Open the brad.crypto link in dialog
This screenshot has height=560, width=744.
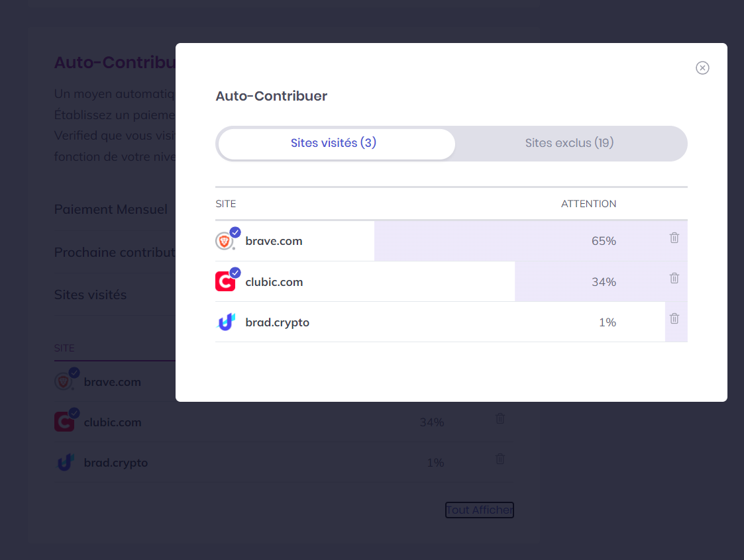277,322
